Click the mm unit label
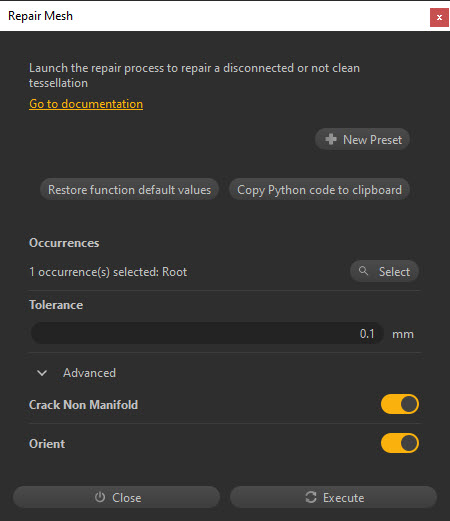The height and width of the screenshot is (521, 450). 403,334
